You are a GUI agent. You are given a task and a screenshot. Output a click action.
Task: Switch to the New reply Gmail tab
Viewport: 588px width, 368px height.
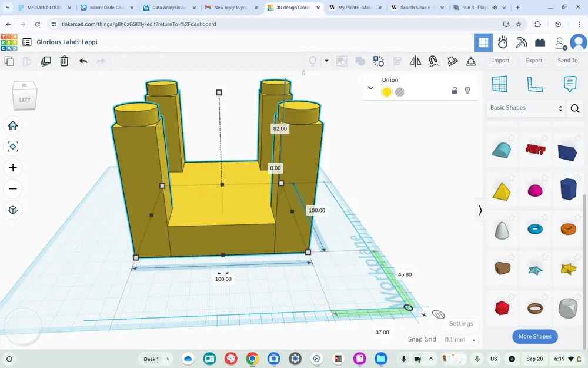coord(231,8)
